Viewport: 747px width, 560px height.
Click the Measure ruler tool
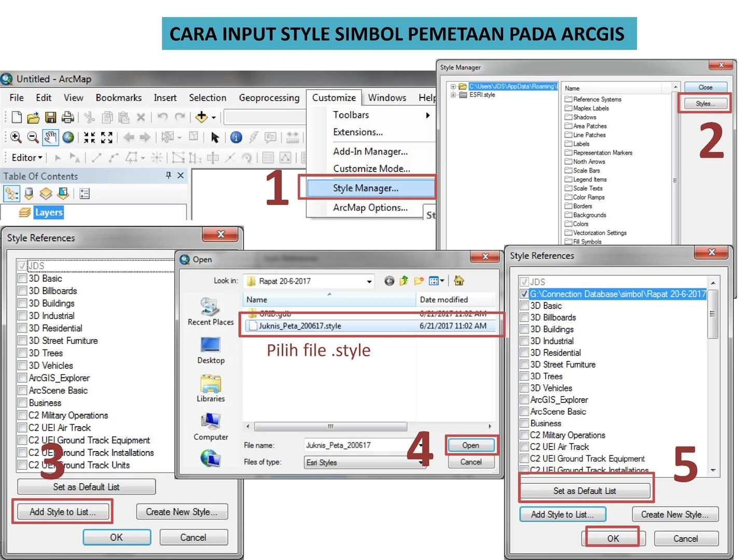[293, 137]
